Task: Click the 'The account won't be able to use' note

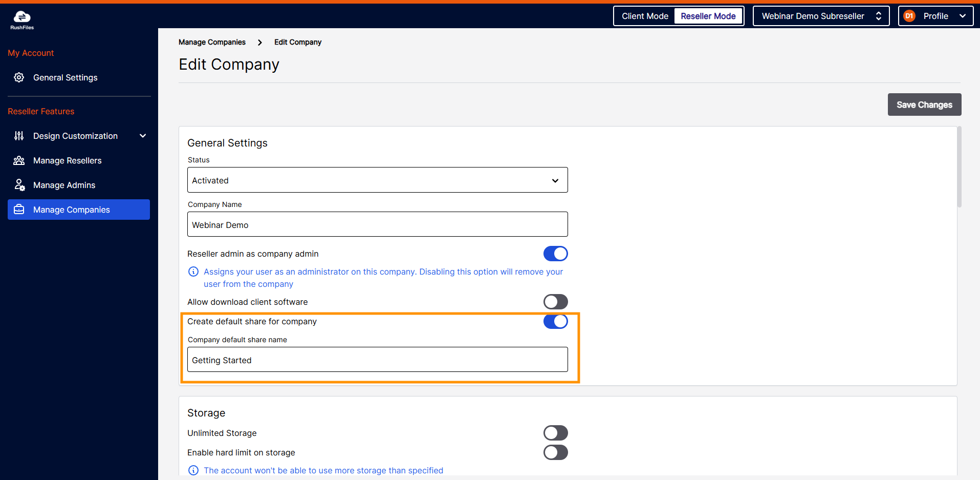Action: tap(323, 470)
